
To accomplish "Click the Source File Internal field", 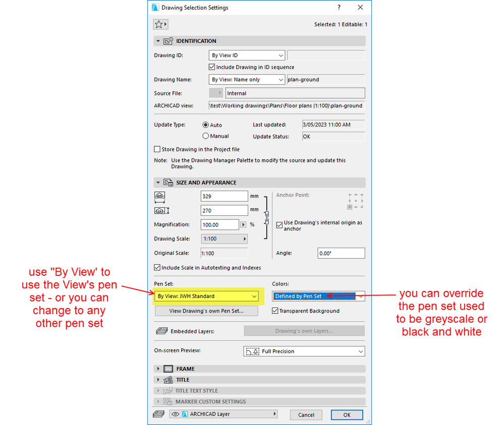I will click(295, 93).
